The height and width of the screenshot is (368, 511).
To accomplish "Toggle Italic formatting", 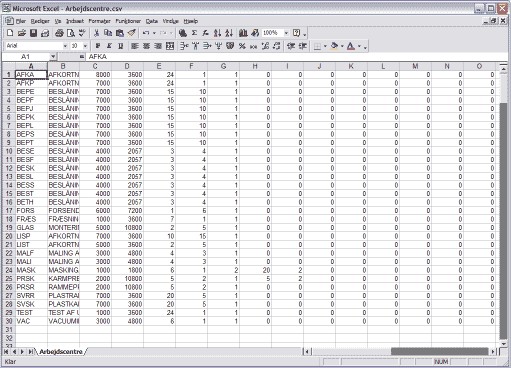I will pyautogui.click(x=109, y=46).
